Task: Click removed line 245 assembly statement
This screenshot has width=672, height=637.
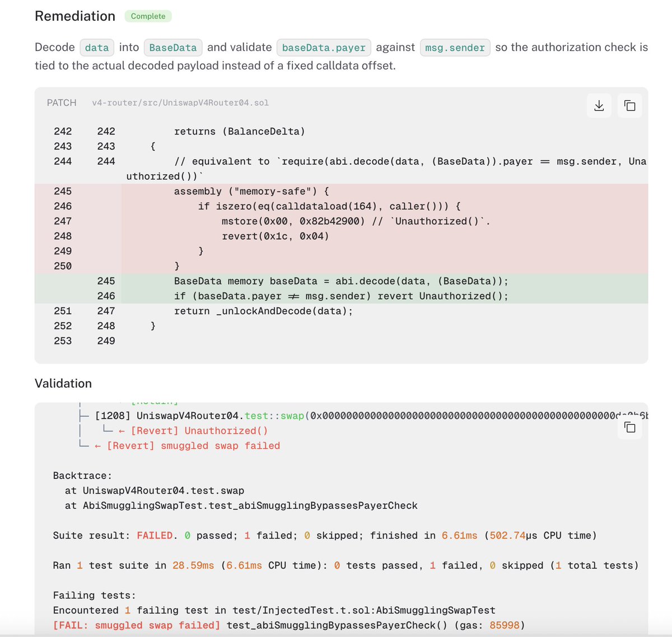Action: [251, 191]
